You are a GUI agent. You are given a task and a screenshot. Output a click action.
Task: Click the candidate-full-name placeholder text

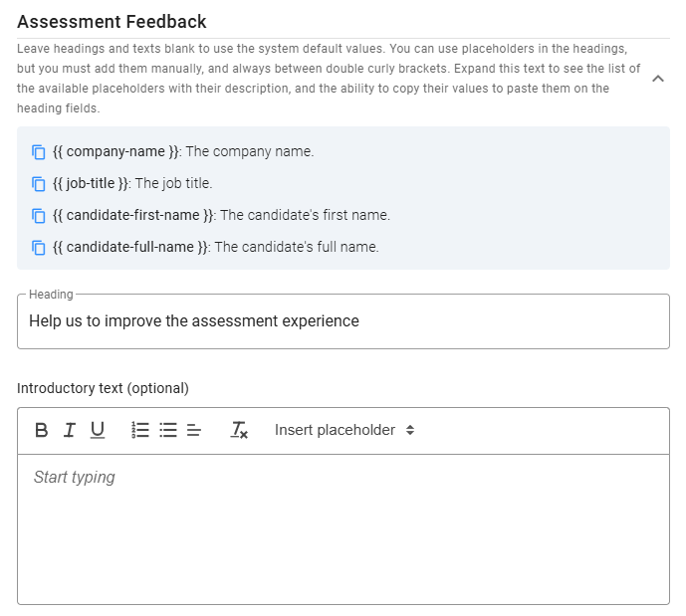129,248
